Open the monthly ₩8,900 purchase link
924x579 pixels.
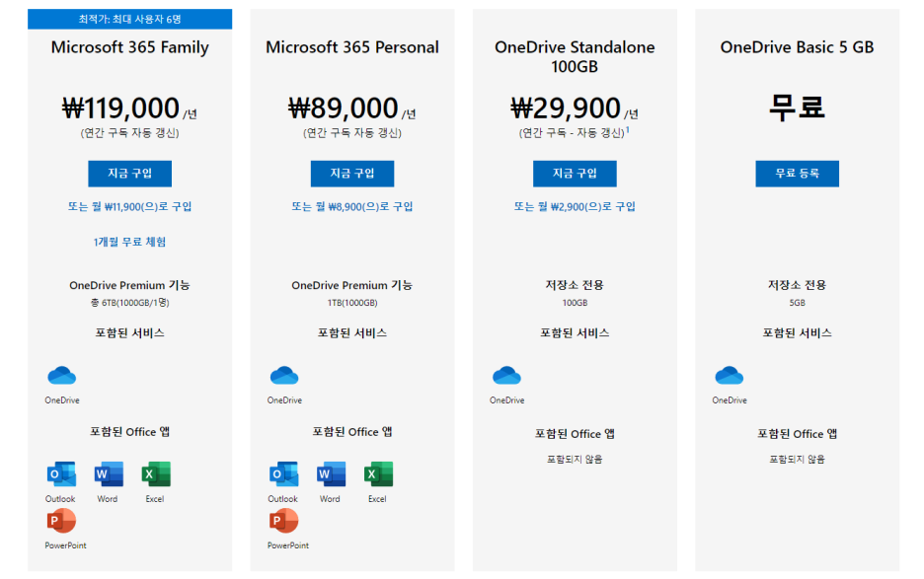click(x=352, y=207)
